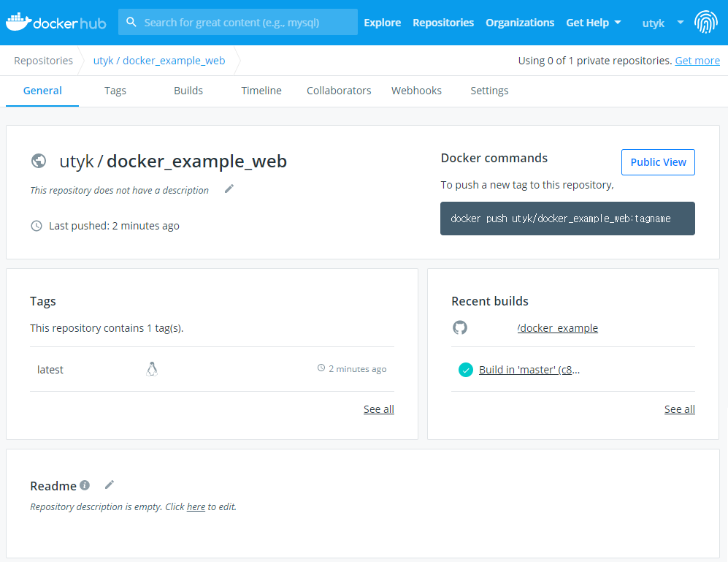The width and height of the screenshot is (728, 562).
Task: Click the clock icon beside Last pushed
Action: (x=37, y=226)
